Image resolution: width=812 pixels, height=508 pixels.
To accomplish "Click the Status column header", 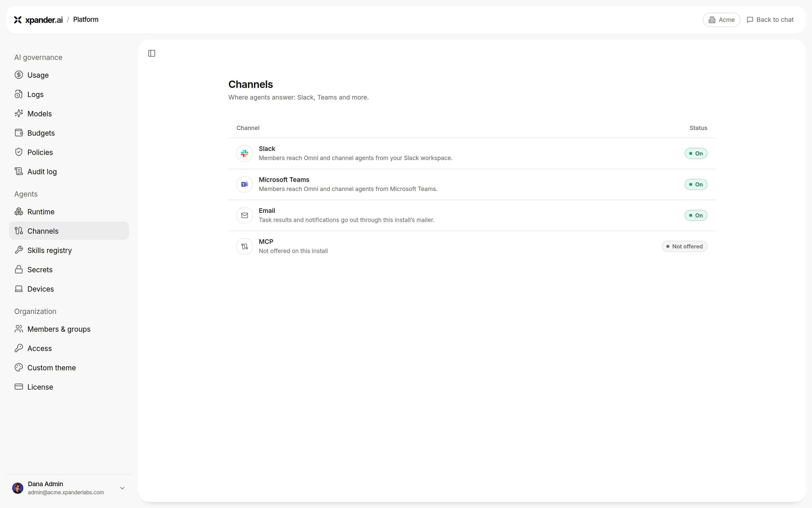I will [x=698, y=128].
